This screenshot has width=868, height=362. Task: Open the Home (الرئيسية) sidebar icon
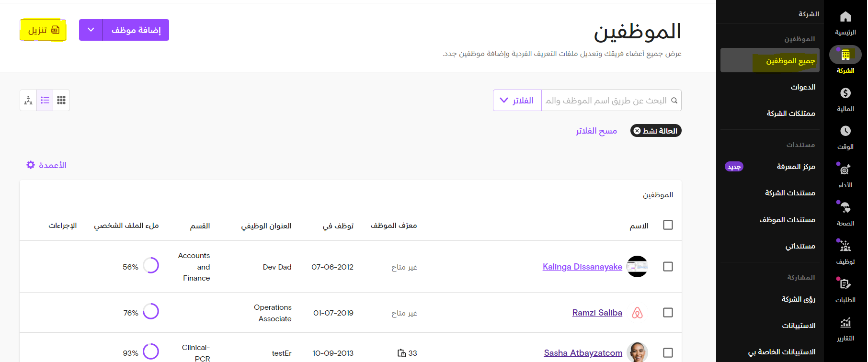click(x=845, y=17)
